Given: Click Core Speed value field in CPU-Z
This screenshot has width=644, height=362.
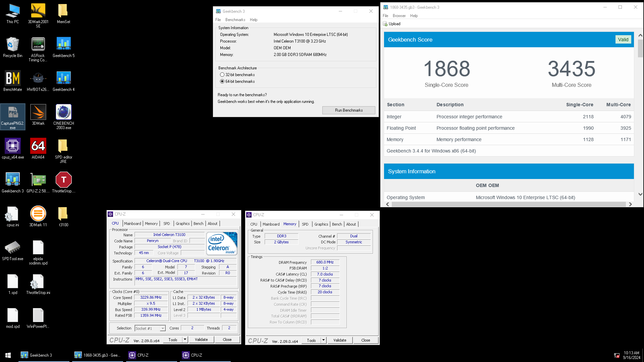Looking at the screenshot, I should coord(151,297).
